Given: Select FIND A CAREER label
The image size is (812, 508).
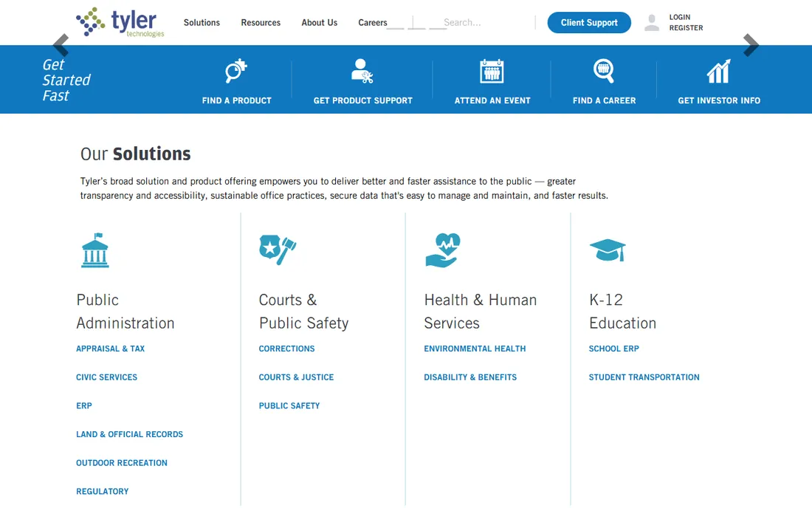Looking at the screenshot, I should pyautogui.click(x=605, y=100).
